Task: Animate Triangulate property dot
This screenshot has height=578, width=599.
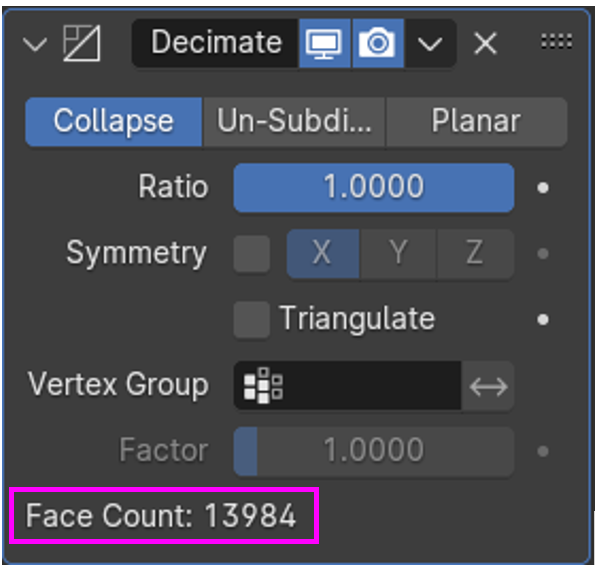Action: 543,319
